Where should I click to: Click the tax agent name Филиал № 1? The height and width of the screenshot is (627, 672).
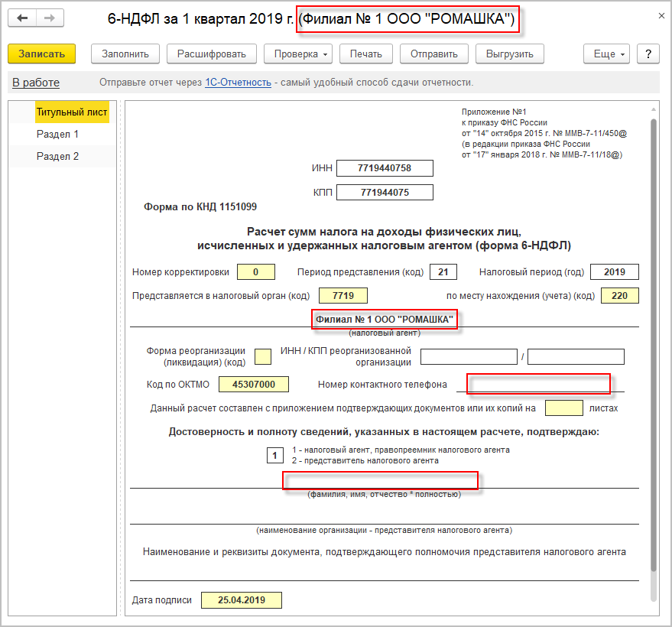pyautogui.click(x=385, y=320)
